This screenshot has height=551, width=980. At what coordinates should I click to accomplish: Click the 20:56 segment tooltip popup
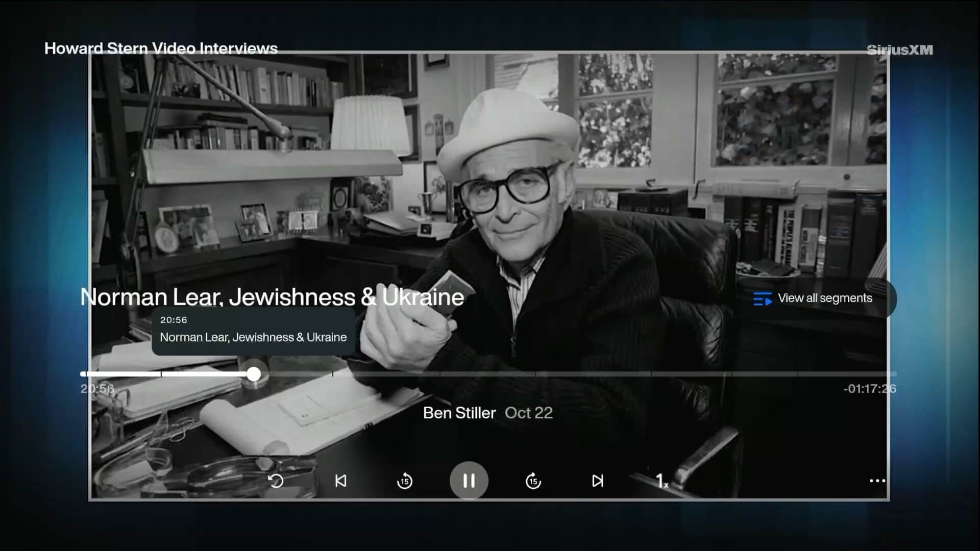click(253, 331)
